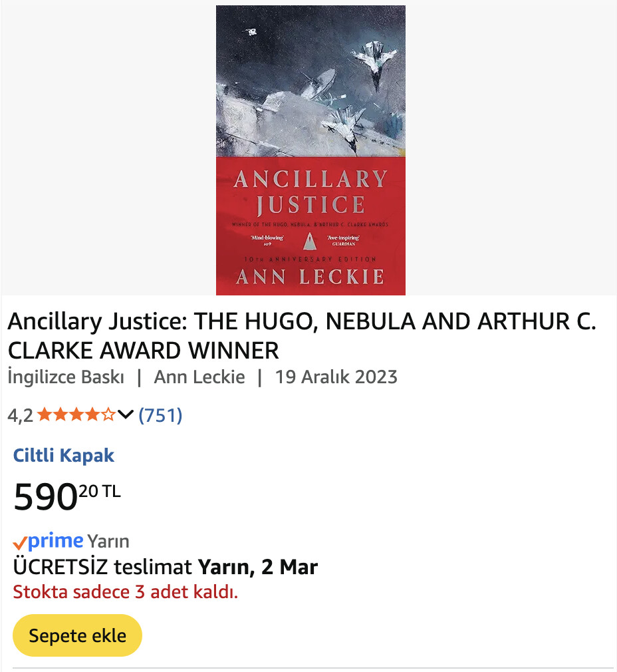Select the Ciltli Kapak format link
Image resolution: width=617 pixels, height=672 pixels.
[x=63, y=455]
